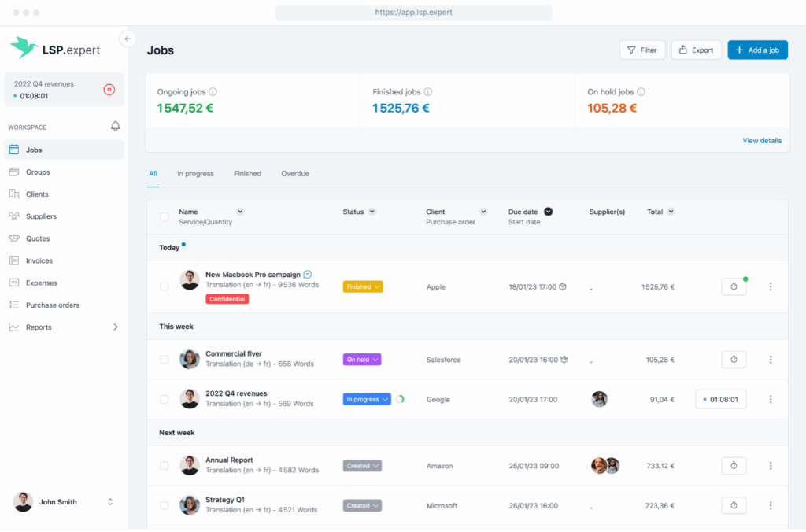Start timer for Commercial flyer job

(x=734, y=360)
